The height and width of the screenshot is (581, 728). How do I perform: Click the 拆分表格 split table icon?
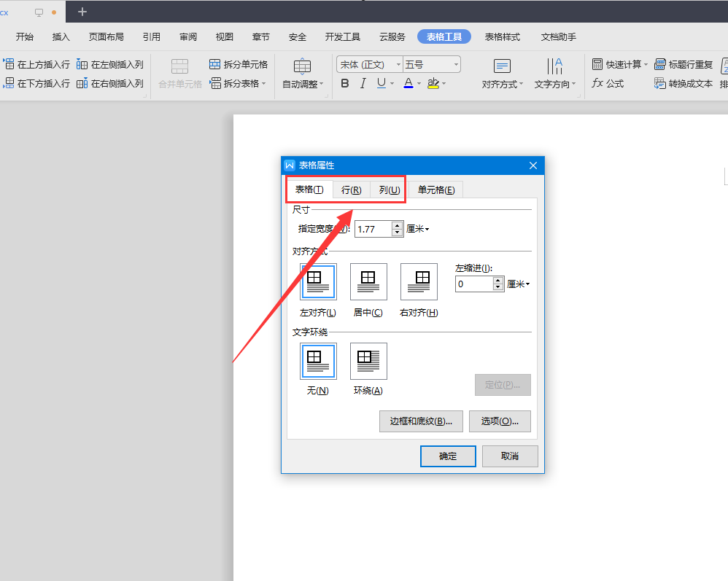click(x=214, y=84)
